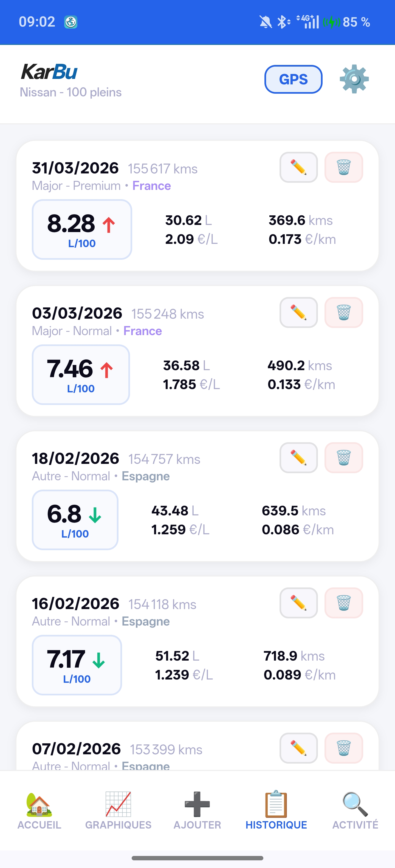Delete the 18/02/2026 fill-up entry

click(343, 458)
